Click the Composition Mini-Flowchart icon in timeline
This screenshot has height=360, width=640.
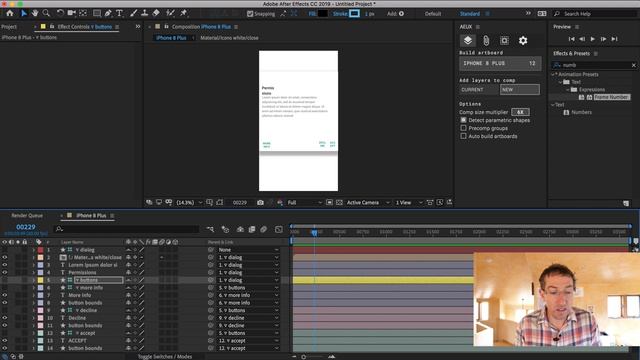click(x=210, y=229)
